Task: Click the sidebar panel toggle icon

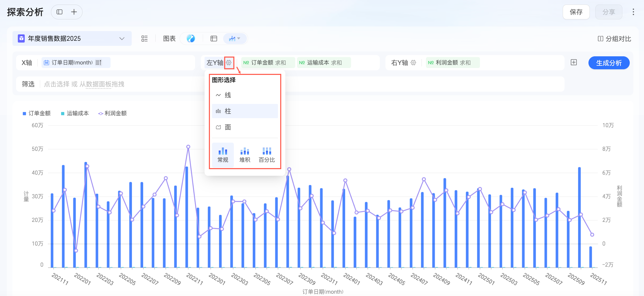Action: click(x=59, y=12)
